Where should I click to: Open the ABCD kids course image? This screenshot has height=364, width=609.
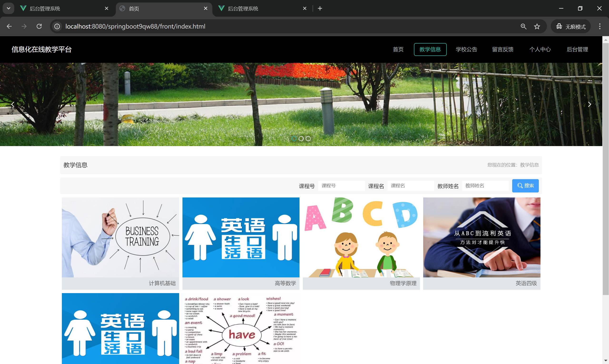click(x=361, y=237)
